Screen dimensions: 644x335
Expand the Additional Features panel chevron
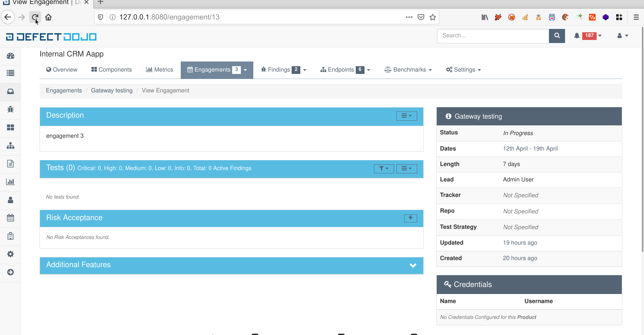(413, 265)
